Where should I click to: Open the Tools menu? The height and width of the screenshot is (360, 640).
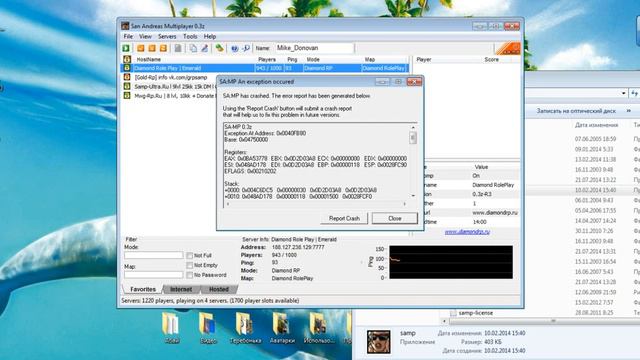[190, 36]
